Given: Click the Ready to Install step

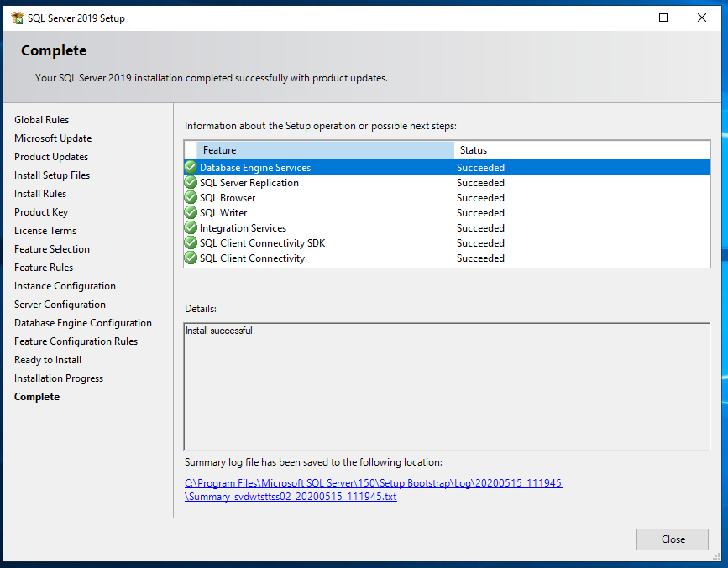Looking at the screenshot, I should pos(48,360).
